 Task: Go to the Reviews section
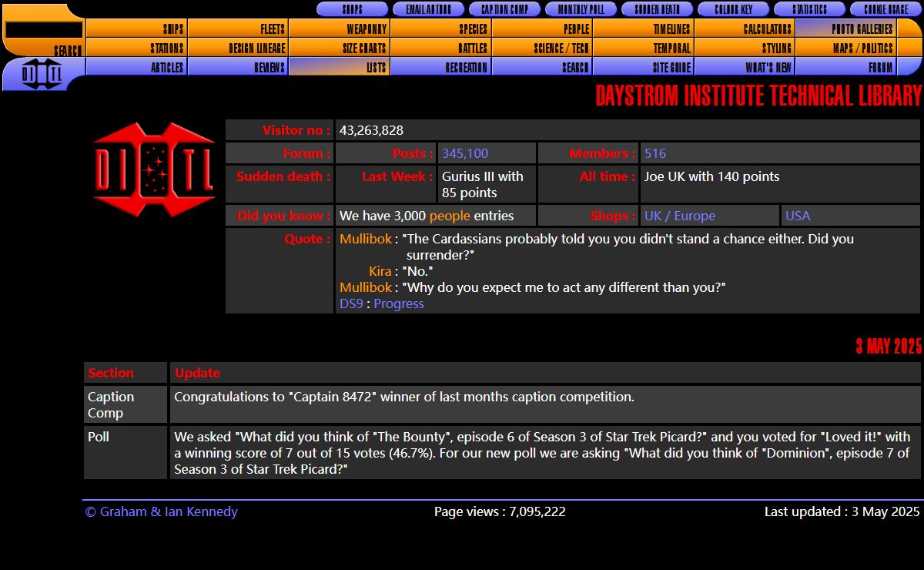238,67
